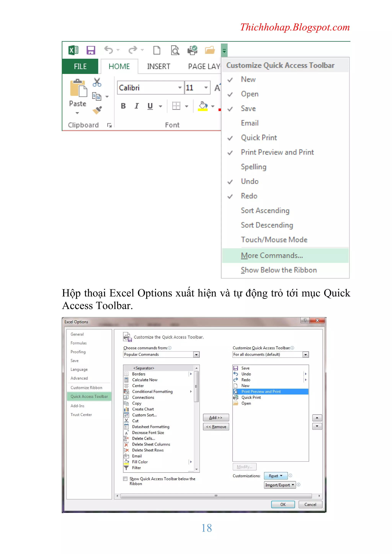
Task: Toggle Italic formatting button
Action: 137,106
